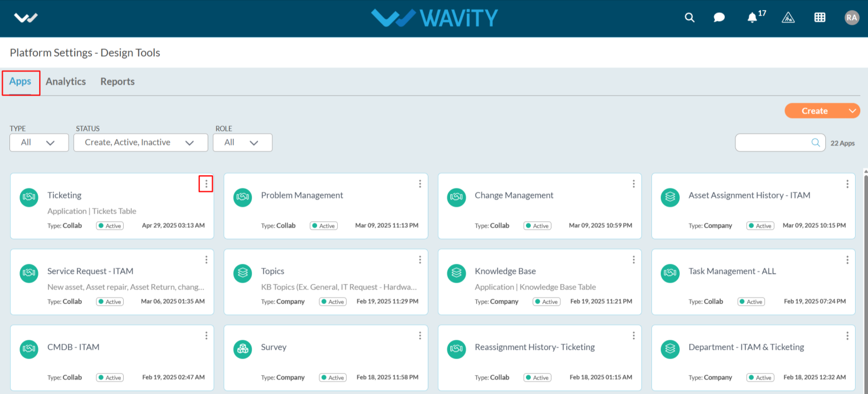868x394 pixels.
Task: Open three-dot menu on Survey card
Action: pos(420,335)
